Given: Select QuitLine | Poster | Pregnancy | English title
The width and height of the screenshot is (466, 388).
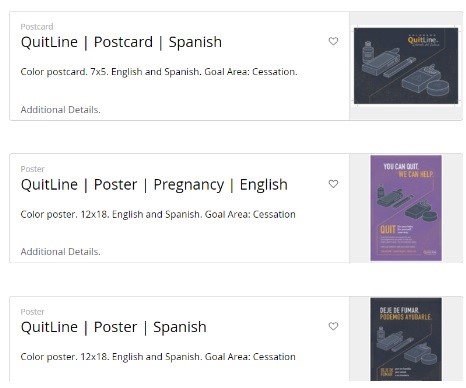Looking at the screenshot, I should tap(154, 185).
